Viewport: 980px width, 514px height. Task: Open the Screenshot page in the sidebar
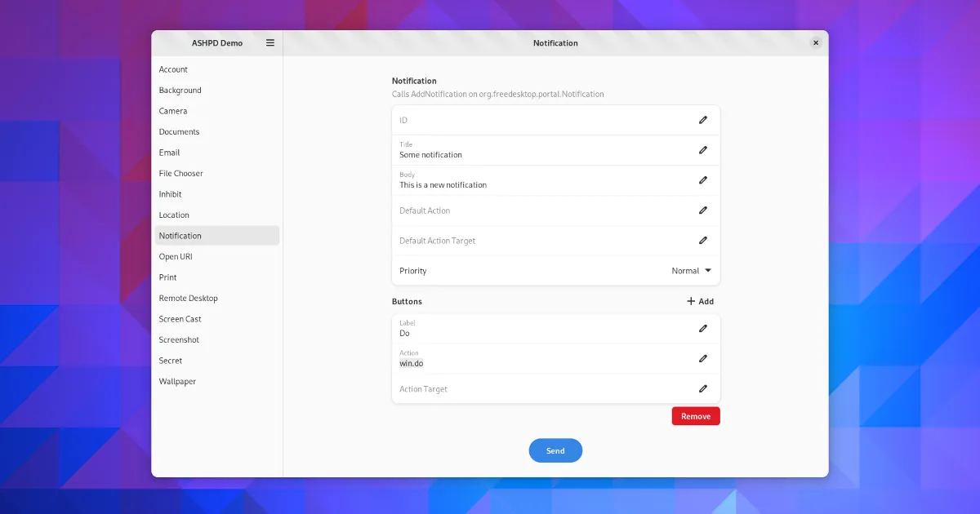click(x=179, y=340)
